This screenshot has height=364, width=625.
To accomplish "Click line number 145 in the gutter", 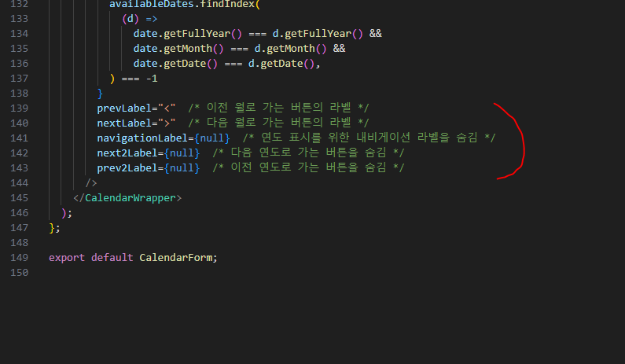I will tap(19, 198).
